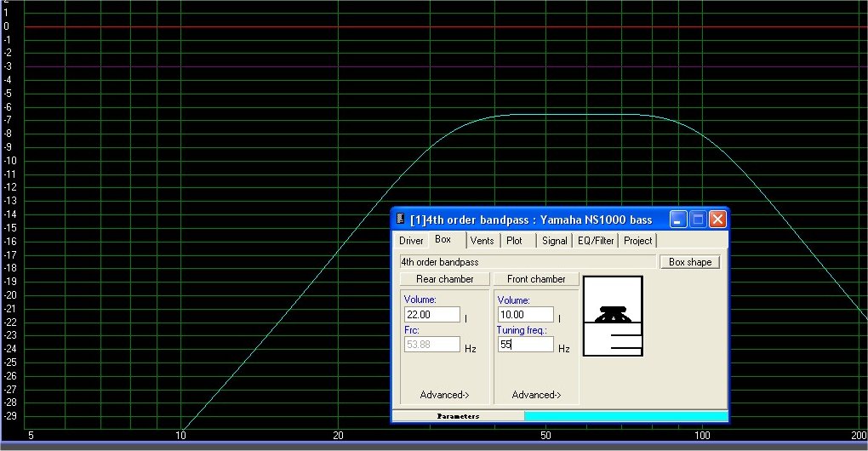Open the front chamber Advanced options
Screen dimensions: 868x451
pos(536,395)
